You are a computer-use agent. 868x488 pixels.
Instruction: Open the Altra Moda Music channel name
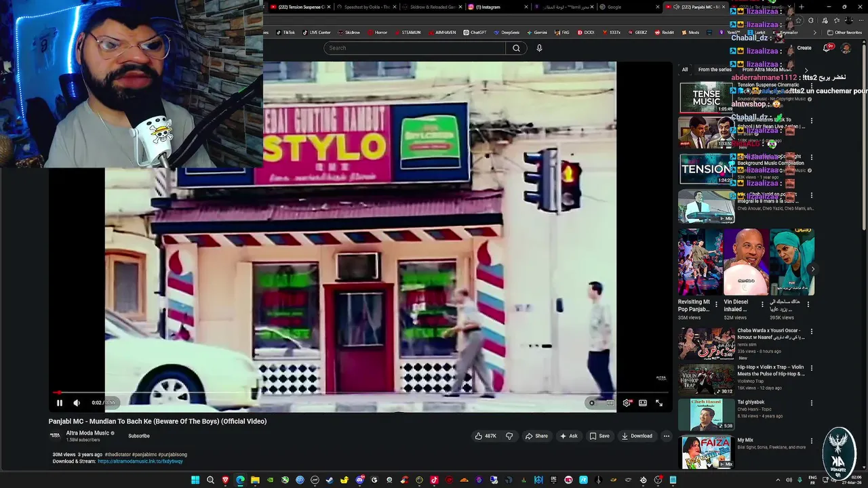(87, 433)
